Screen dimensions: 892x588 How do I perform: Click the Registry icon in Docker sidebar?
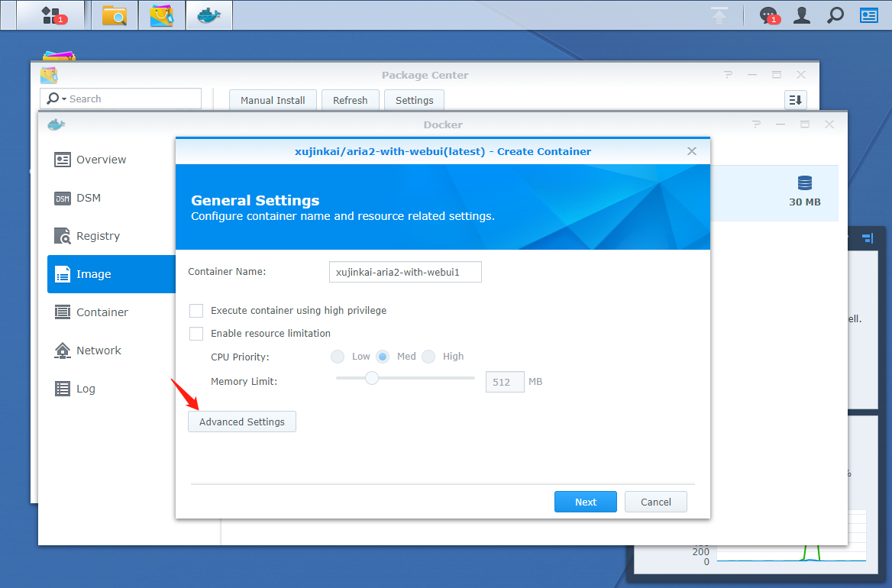(x=62, y=236)
